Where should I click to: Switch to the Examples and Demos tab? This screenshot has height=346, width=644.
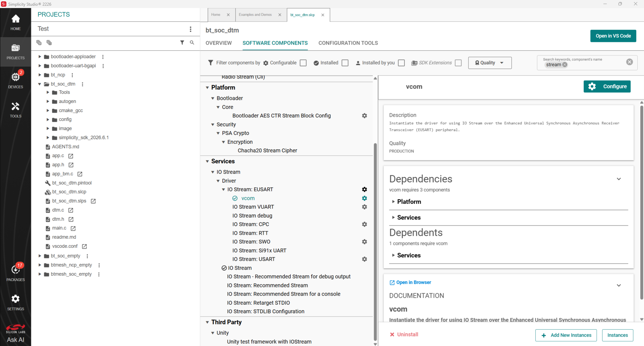[255, 15]
